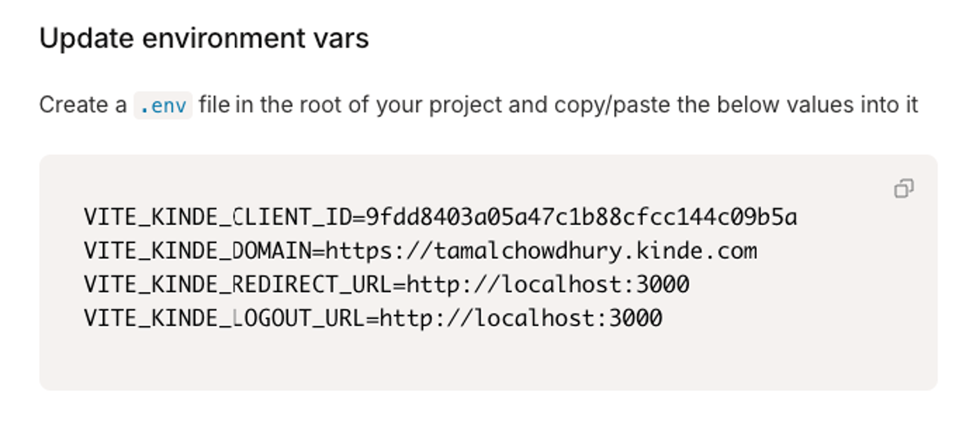Viewport: 980px width, 437px height.
Task: Click port 3000 on the logout URL line
Action: click(636, 319)
